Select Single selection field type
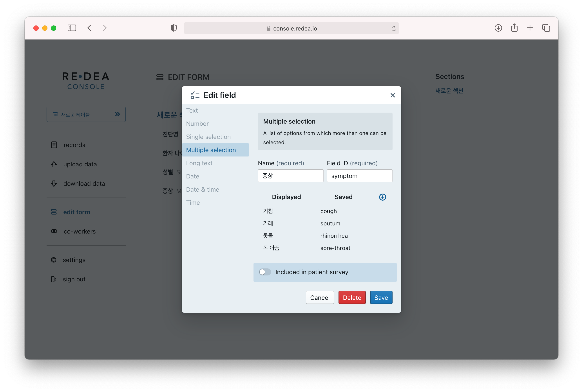Screen dimensions: 583x392 208,137
